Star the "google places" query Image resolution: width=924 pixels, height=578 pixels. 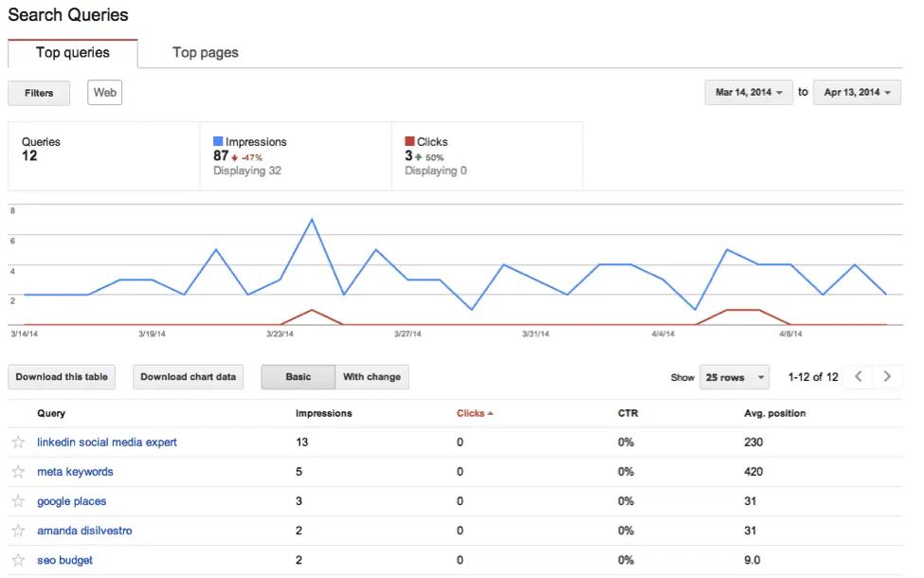tap(17, 501)
